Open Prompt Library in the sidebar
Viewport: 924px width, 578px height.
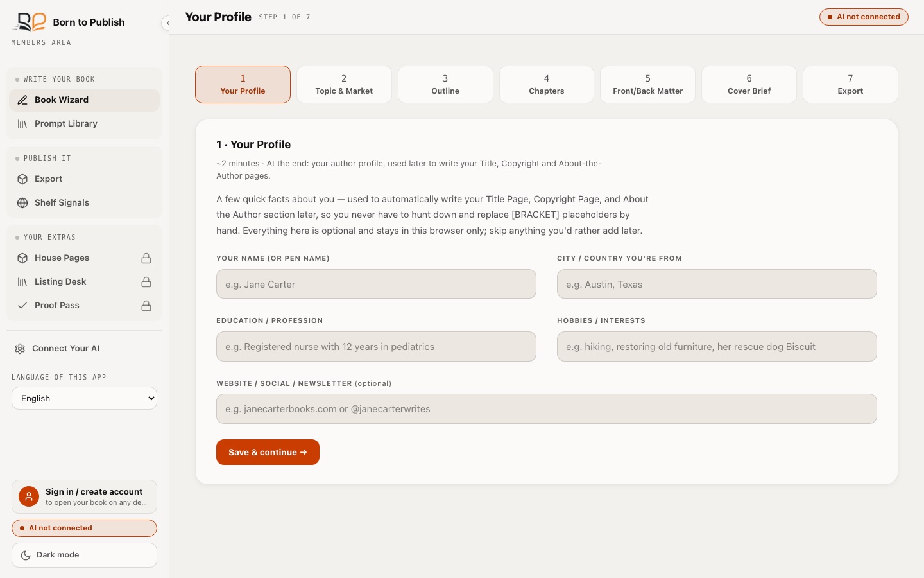(84, 124)
